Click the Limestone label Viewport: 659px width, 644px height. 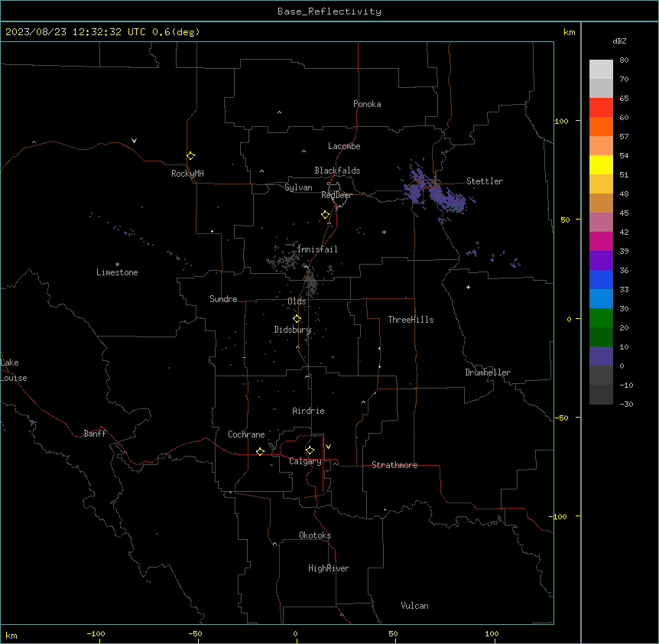117,272
